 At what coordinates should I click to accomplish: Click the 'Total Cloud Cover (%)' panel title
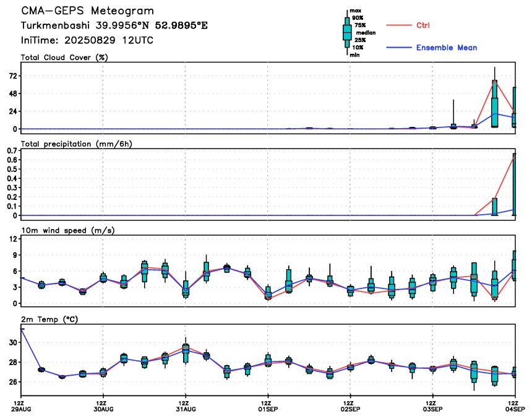coord(64,58)
